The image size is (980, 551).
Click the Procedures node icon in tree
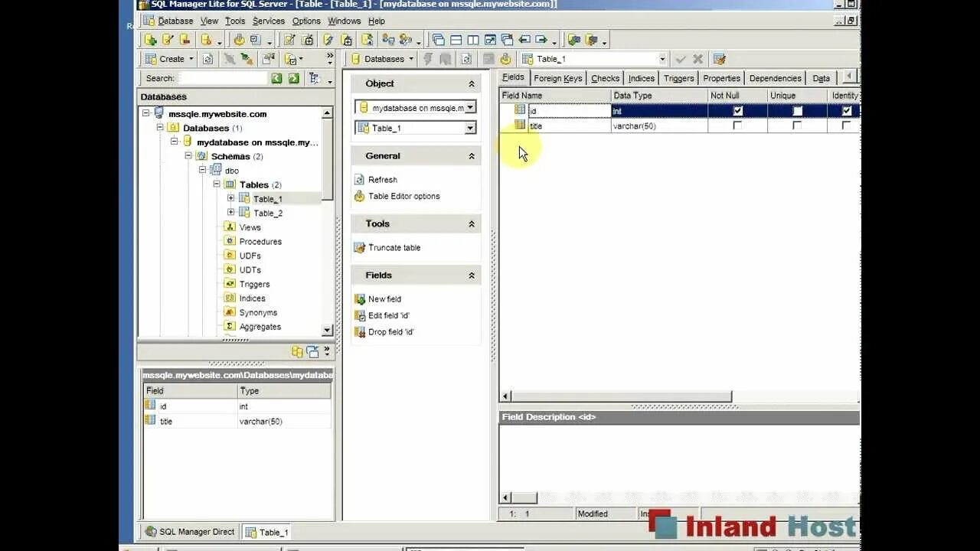pos(230,241)
